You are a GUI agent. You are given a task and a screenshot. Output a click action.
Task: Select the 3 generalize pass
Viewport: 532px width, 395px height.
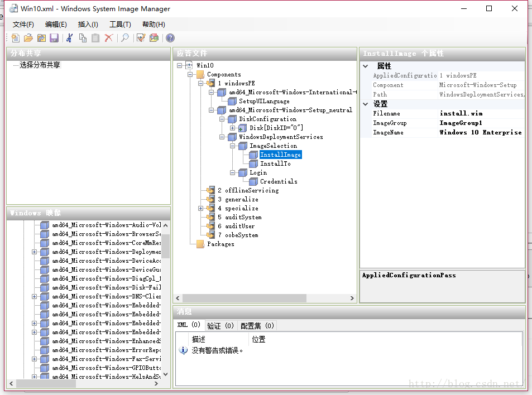tap(238, 199)
